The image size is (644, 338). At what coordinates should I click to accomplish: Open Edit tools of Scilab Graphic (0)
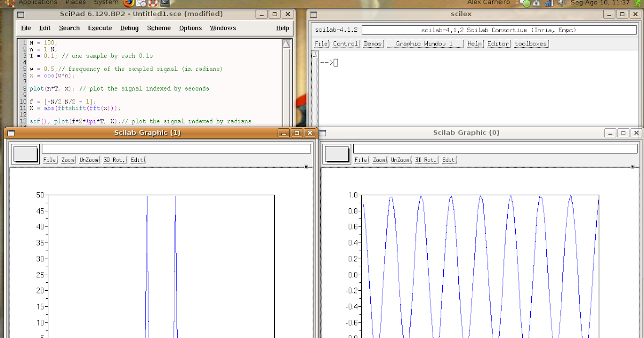click(x=448, y=159)
